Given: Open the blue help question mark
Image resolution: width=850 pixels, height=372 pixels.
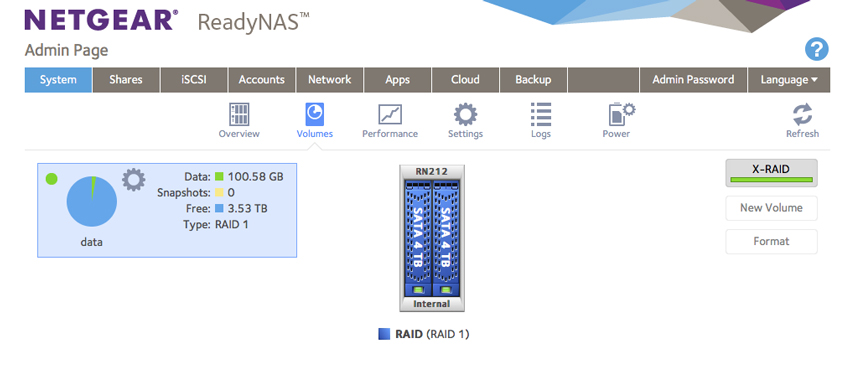Looking at the screenshot, I should (816, 49).
